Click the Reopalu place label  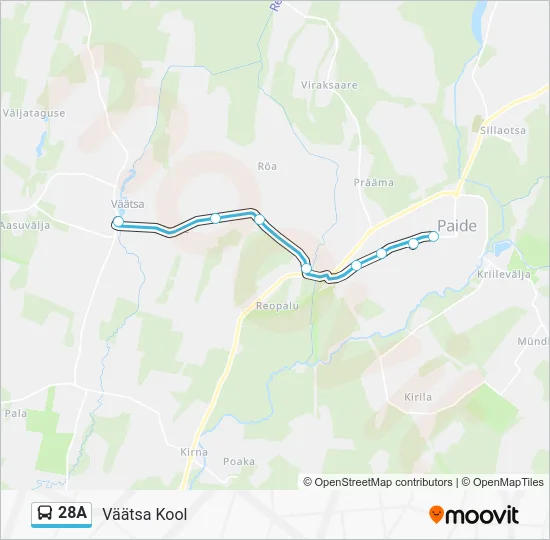pyautogui.click(x=277, y=306)
